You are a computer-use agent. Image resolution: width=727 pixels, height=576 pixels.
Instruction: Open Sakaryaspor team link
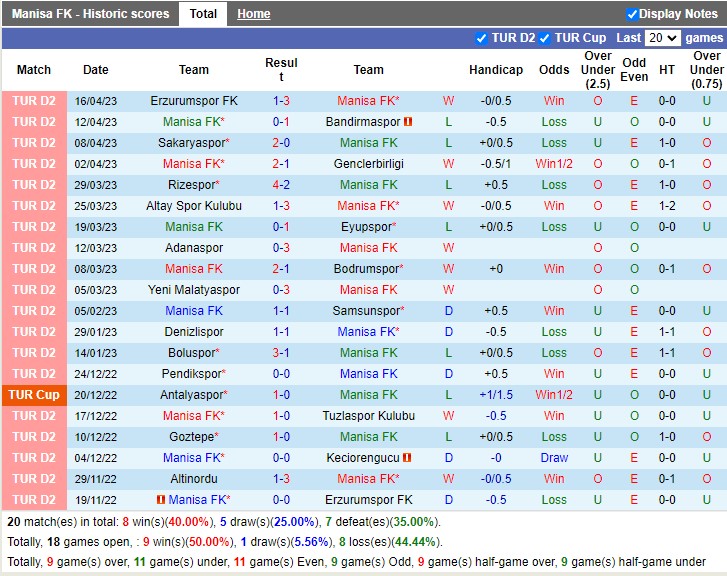(x=192, y=143)
